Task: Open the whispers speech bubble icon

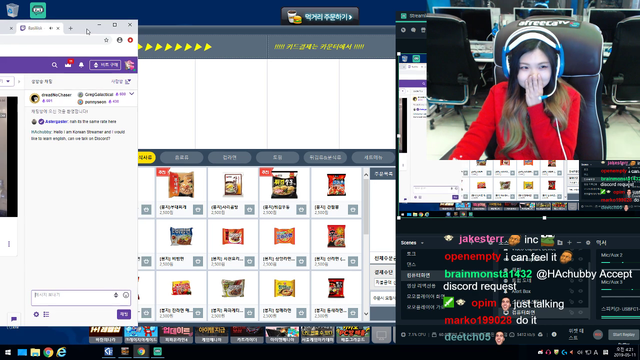Action: click(x=14, y=319)
